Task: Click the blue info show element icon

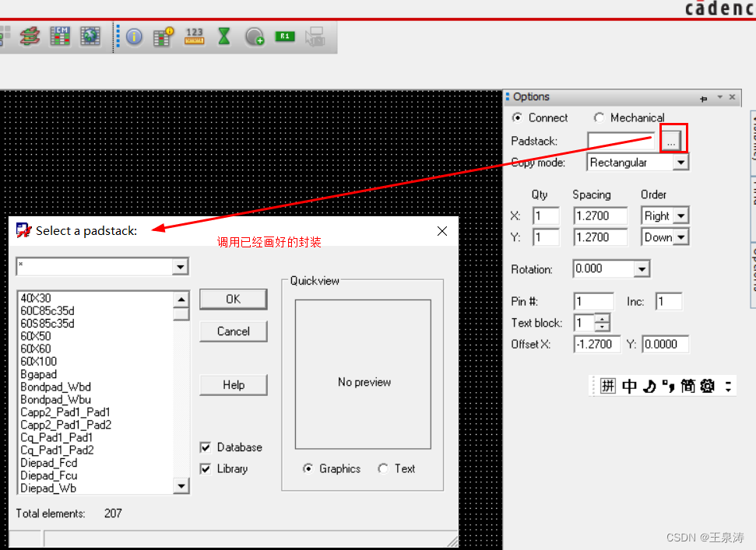Action: [134, 37]
